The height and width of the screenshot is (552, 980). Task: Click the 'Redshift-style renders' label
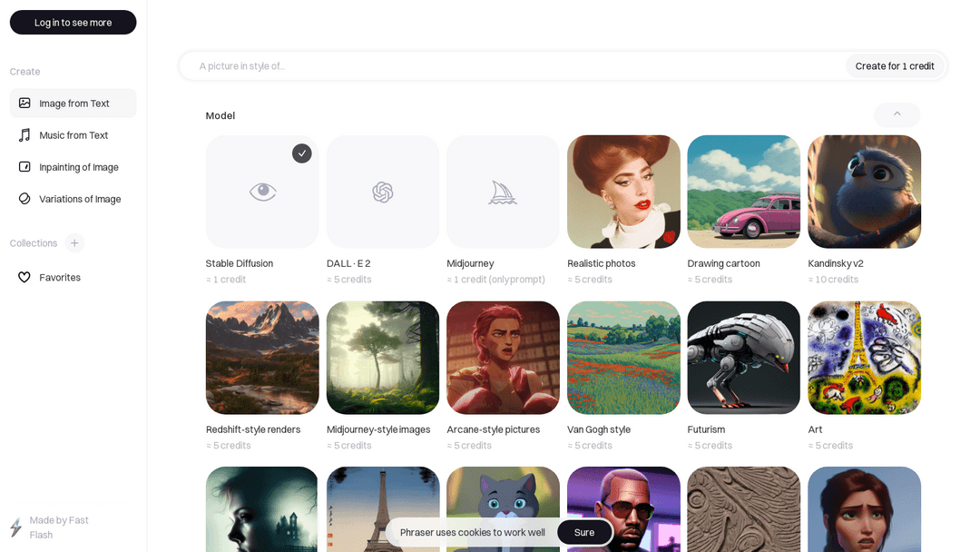click(253, 429)
